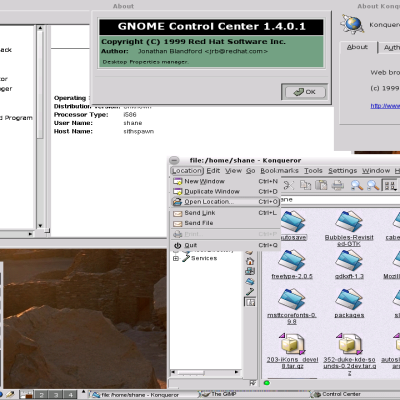Click the first magnifier zoom icon in toolbar
The width and height of the screenshot is (400, 400).
pyautogui.click(x=357, y=185)
